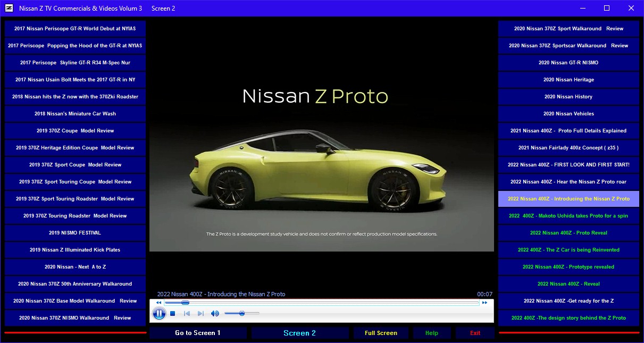Open the Help button
This screenshot has width=644, height=343.
tap(432, 333)
